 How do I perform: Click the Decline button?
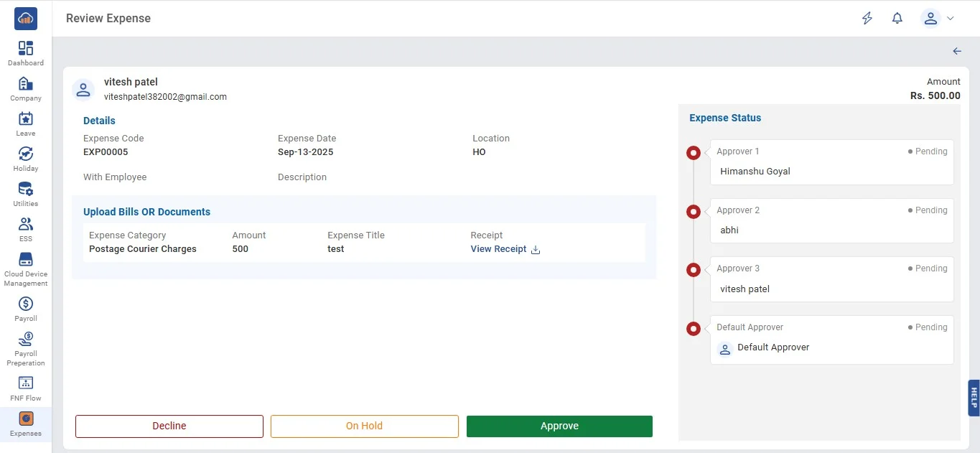coord(169,426)
